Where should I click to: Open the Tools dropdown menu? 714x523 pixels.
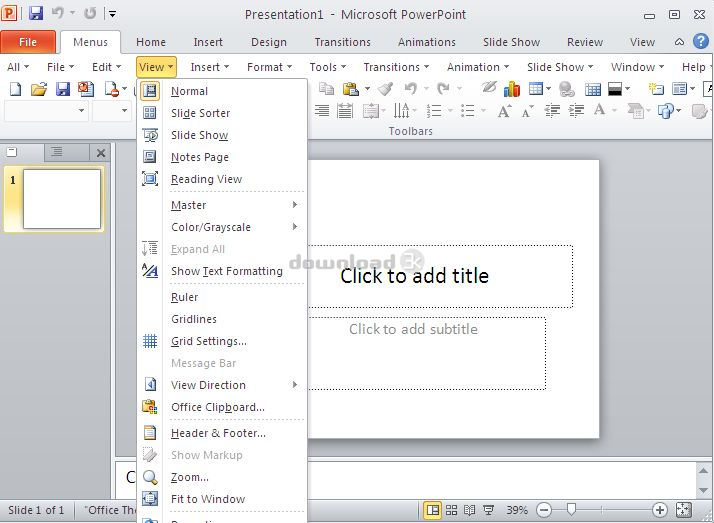[327, 67]
